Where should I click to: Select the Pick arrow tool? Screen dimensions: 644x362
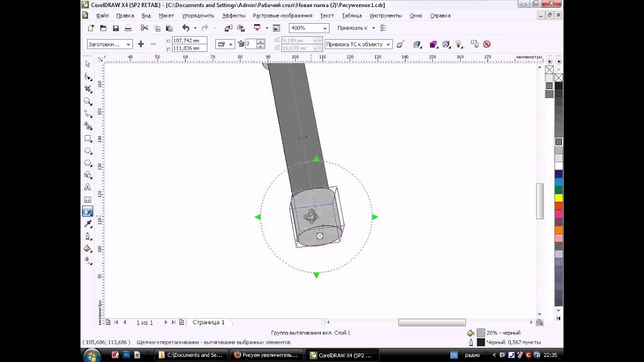click(x=88, y=64)
